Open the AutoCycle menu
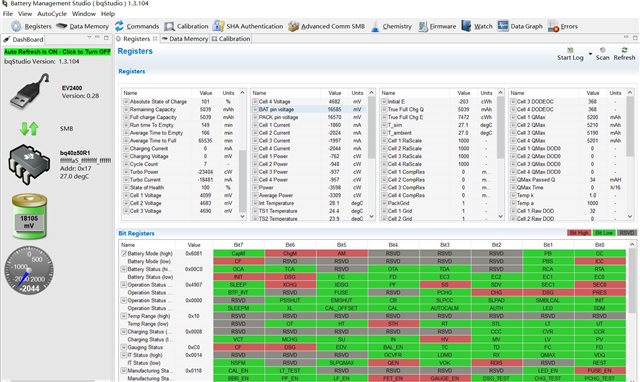The image size is (640, 382). (52, 13)
